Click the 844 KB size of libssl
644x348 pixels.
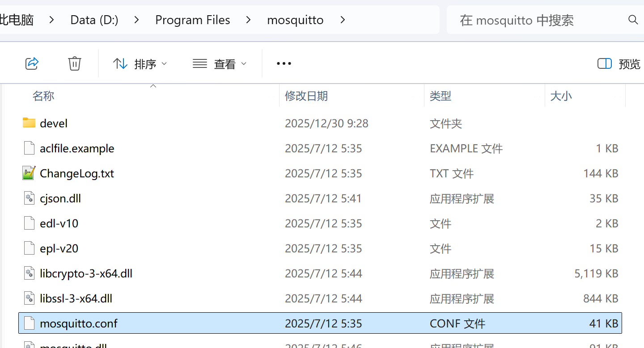[x=601, y=298]
